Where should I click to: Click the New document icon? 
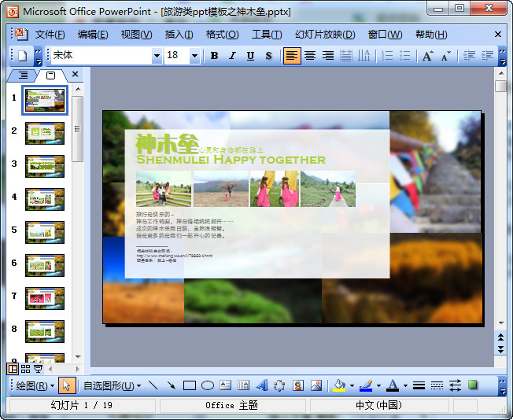pos(22,56)
